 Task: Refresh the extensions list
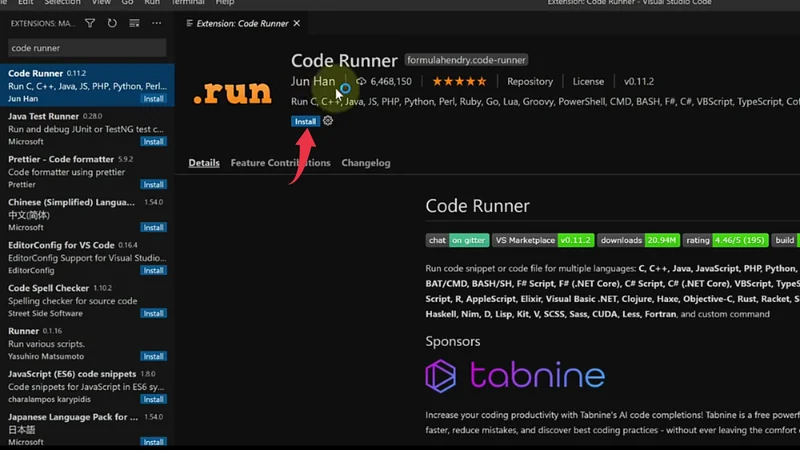pos(112,23)
